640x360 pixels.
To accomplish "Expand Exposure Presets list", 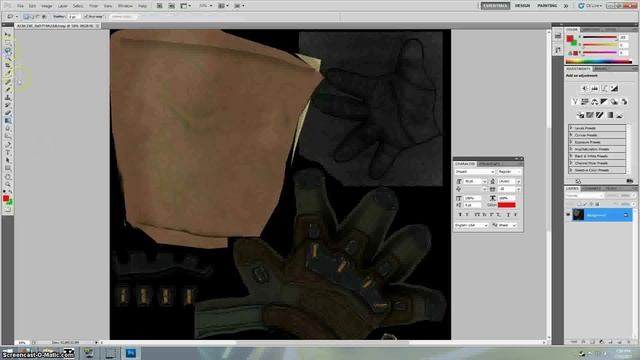I will coord(571,142).
